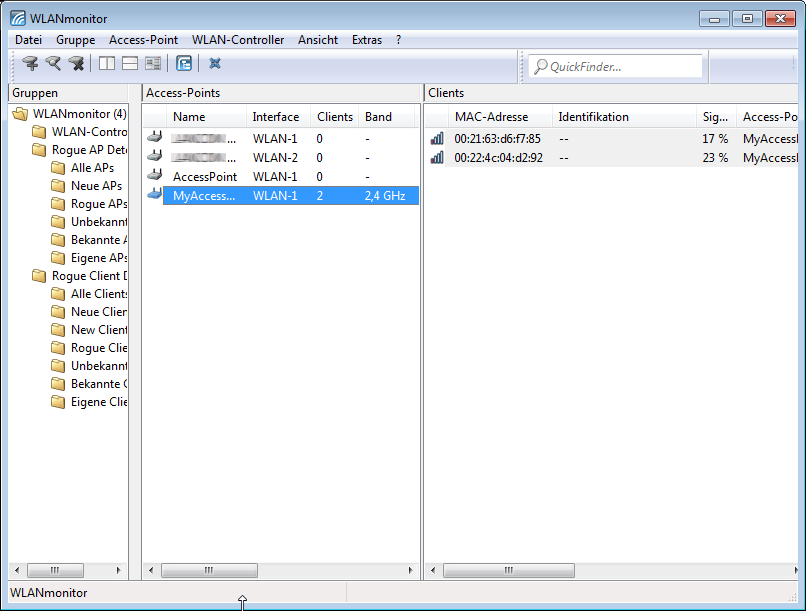The width and height of the screenshot is (806, 611).
Task: Click the add access point toolbar icon
Action: (30, 64)
